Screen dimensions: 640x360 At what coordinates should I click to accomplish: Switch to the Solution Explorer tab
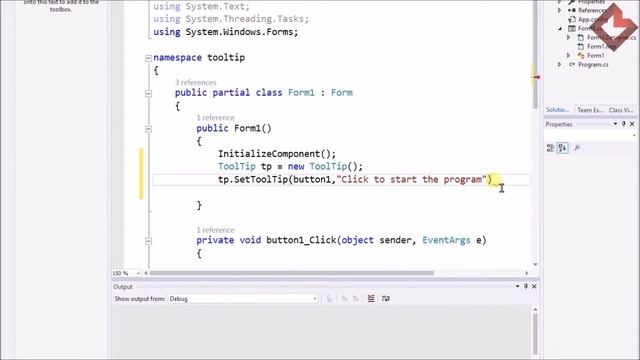pyautogui.click(x=558, y=110)
